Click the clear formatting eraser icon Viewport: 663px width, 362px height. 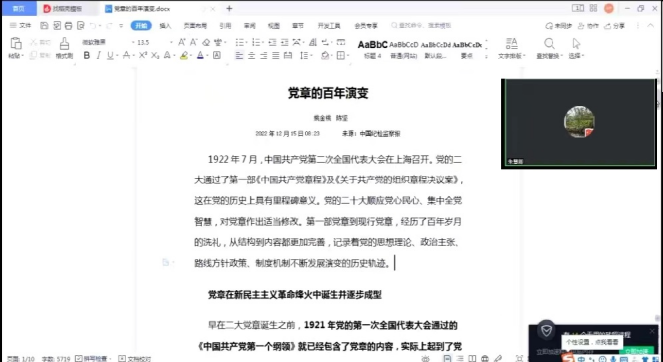click(x=206, y=42)
